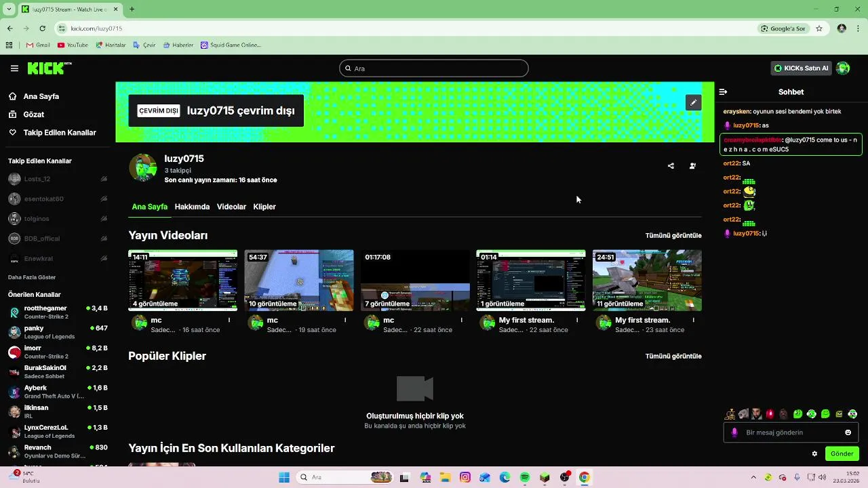Open Gözat in the sidebar

(x=34, y=115)
